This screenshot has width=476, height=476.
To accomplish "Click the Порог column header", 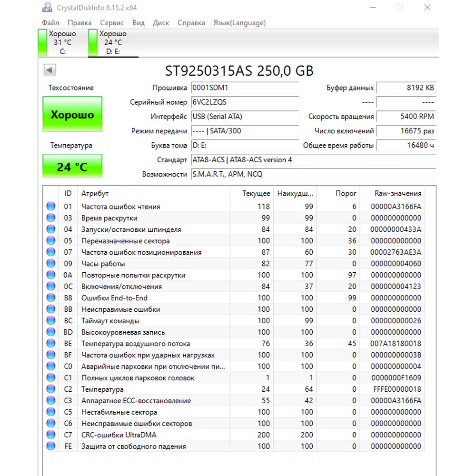I will (338, 193).
